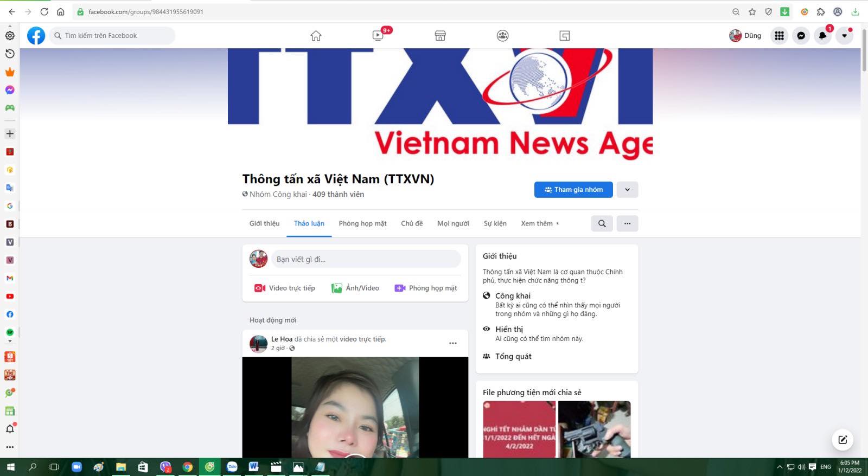The width and height of the screenshot is (868, 476).
Task: Open the Chủ đề tab
Action: (x=412, y=223)
